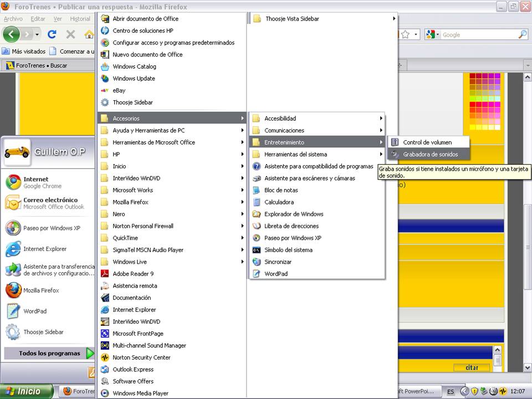532x399 pixels.
Task: Expand Comunicaciones submenu
Action: pos(317,130)
